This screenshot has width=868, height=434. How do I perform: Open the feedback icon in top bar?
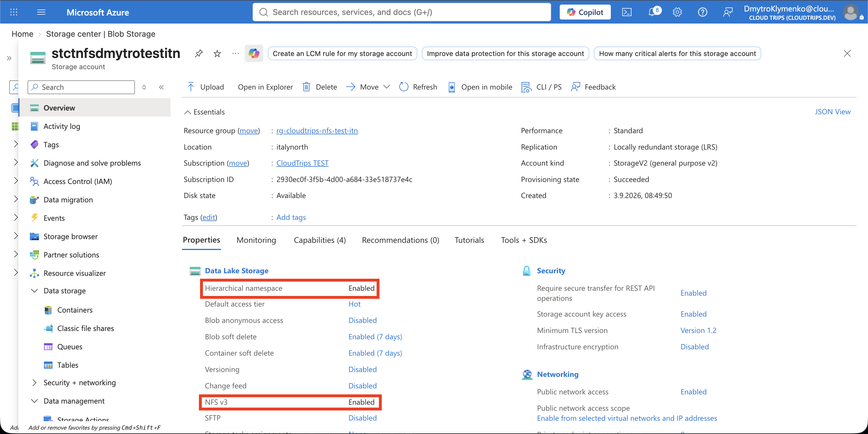tap(728, 12)
